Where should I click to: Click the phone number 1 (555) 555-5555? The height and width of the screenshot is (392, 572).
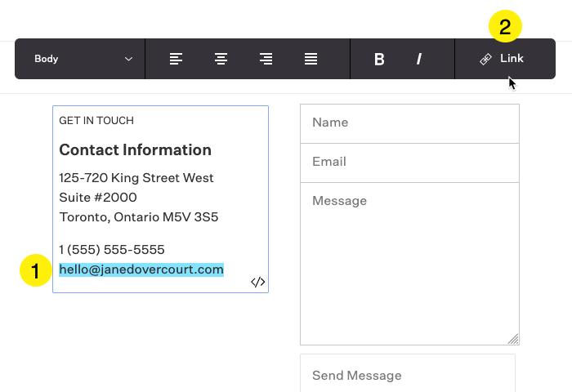(x=112, y=250)
